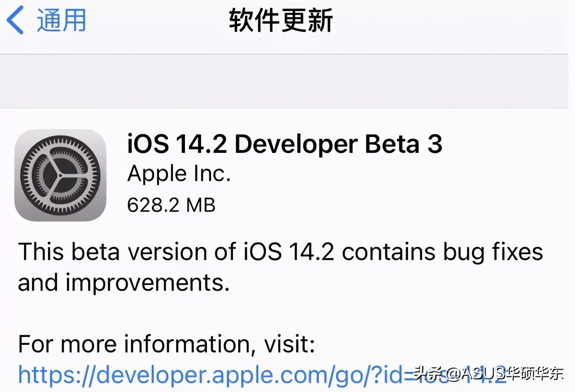Tap the iOS 14.2 Developer Beta 3 heading
575x392 pixels.
(x=285, y=144)
